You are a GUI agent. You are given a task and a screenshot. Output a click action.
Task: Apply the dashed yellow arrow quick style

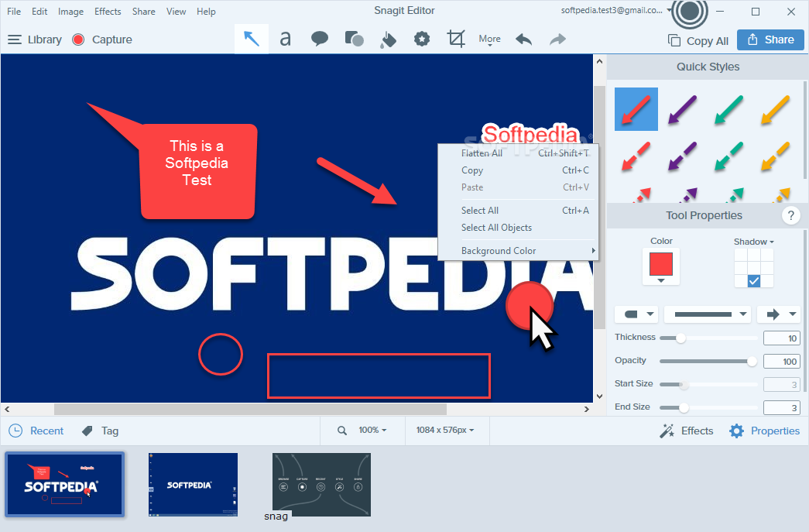(775, 156)
